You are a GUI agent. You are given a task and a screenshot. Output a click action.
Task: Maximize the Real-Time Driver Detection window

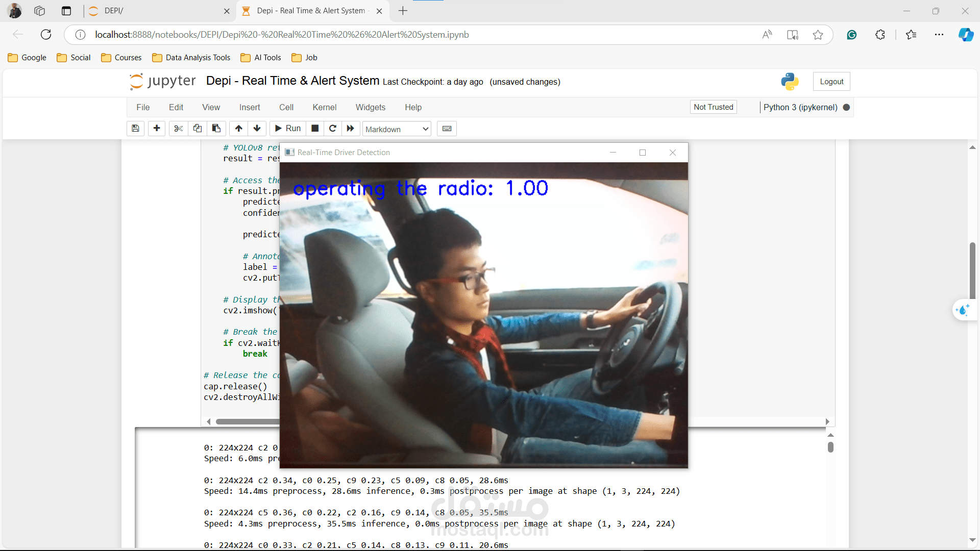(643, 153)
